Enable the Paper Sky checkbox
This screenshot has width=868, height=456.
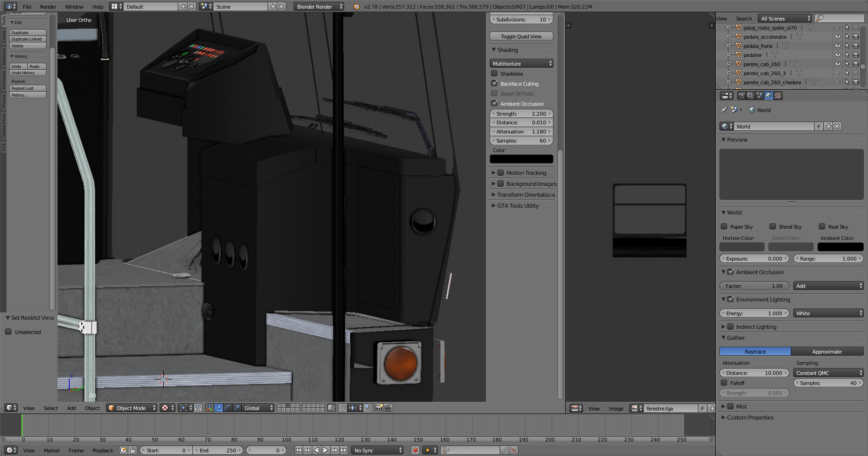coord(724,226)
